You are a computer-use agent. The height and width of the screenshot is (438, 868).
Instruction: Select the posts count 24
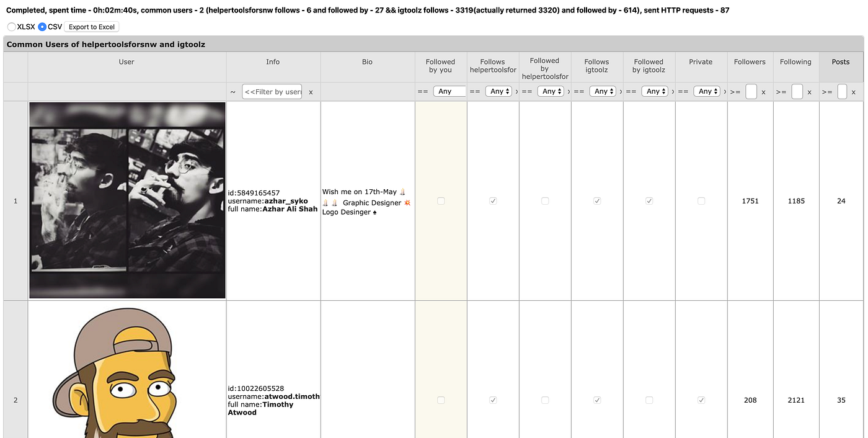click(841, 201)
